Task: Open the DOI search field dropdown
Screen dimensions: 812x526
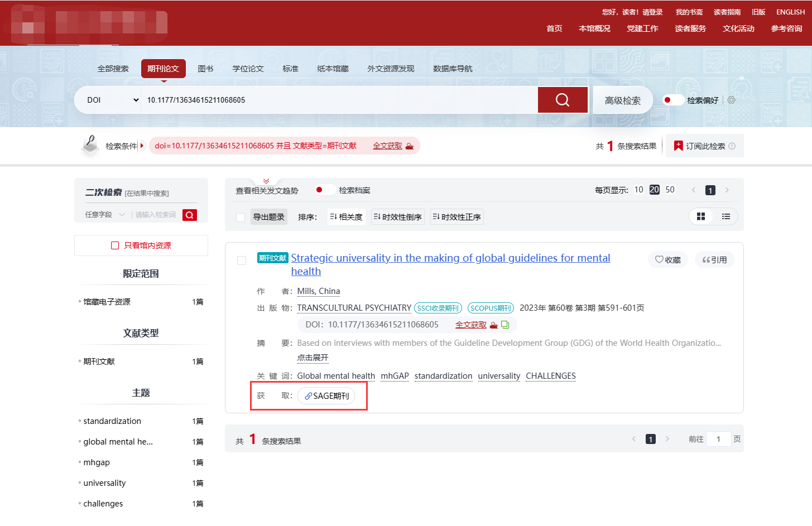Action: pos(112,100)
